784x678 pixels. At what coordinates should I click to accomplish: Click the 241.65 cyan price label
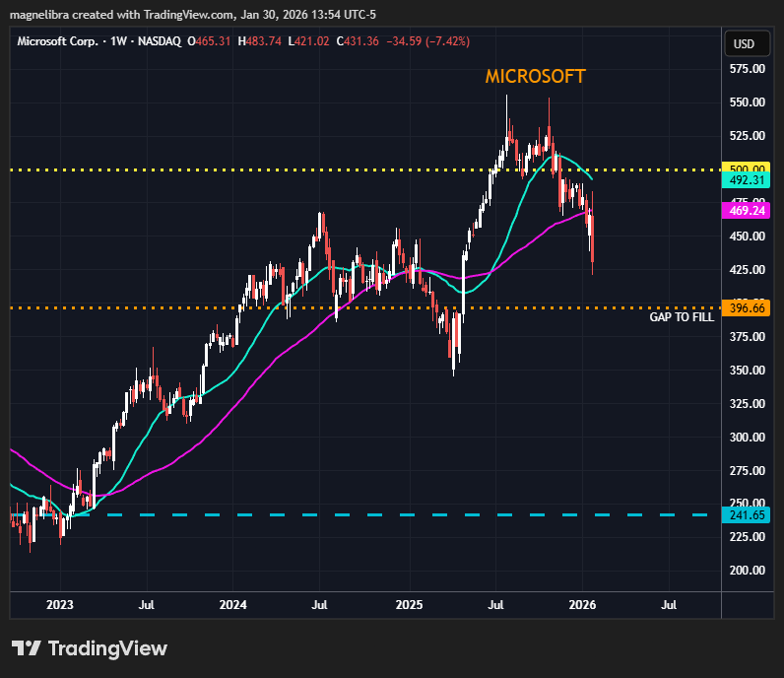(746, 514)
